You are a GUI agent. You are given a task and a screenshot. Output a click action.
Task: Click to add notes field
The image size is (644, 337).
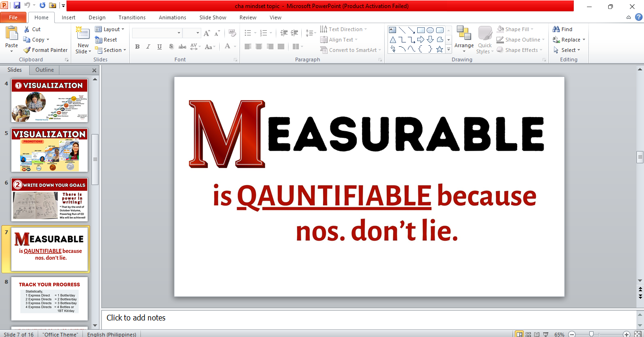369,318
